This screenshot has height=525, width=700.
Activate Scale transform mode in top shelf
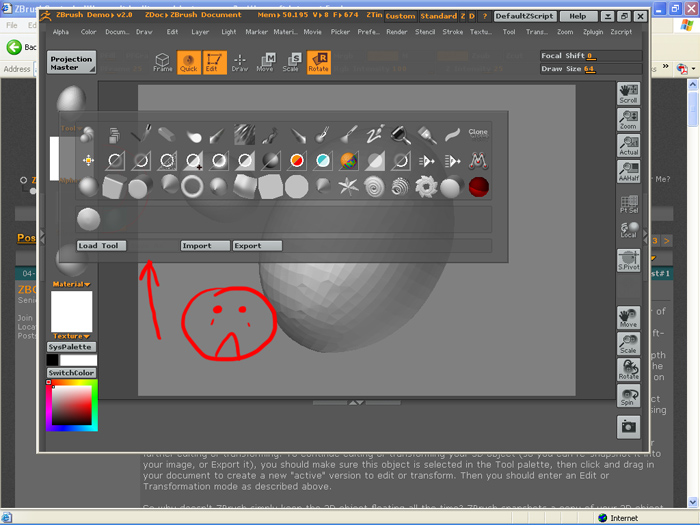coord(291,62)
